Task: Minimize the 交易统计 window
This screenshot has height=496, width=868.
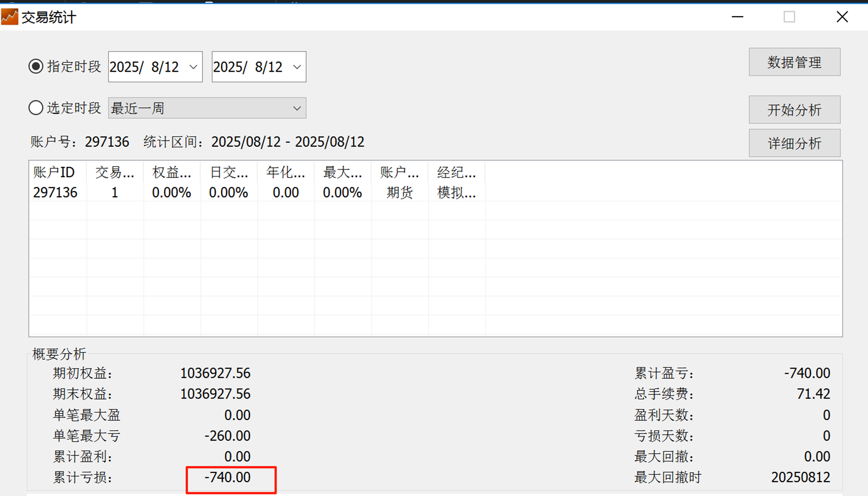Action: (737, 17)
